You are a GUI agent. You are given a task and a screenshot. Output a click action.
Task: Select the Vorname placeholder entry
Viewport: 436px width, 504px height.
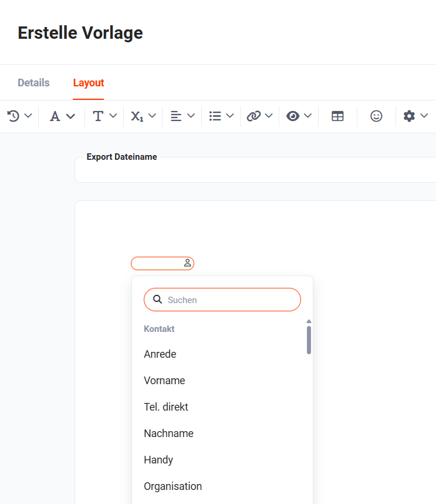click(x=164, y=380)
